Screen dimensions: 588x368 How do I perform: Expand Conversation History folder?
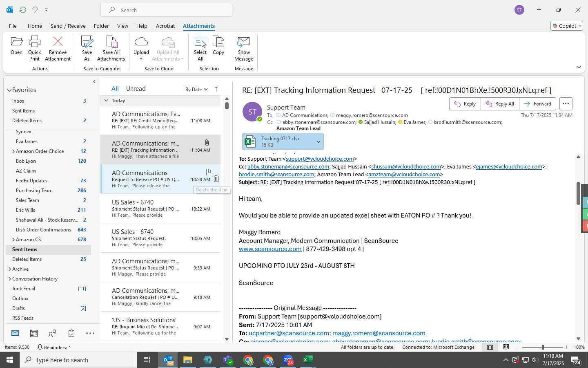pos(10,279)
